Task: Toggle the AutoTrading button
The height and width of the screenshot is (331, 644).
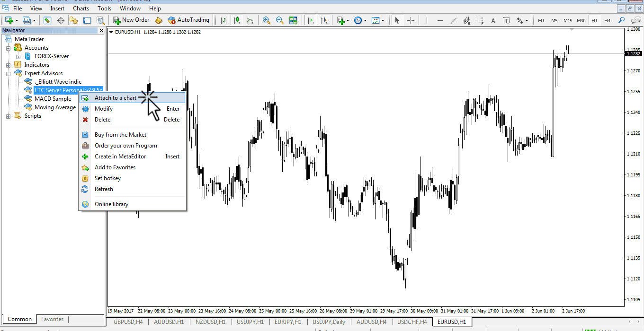Action: point(188,20)
